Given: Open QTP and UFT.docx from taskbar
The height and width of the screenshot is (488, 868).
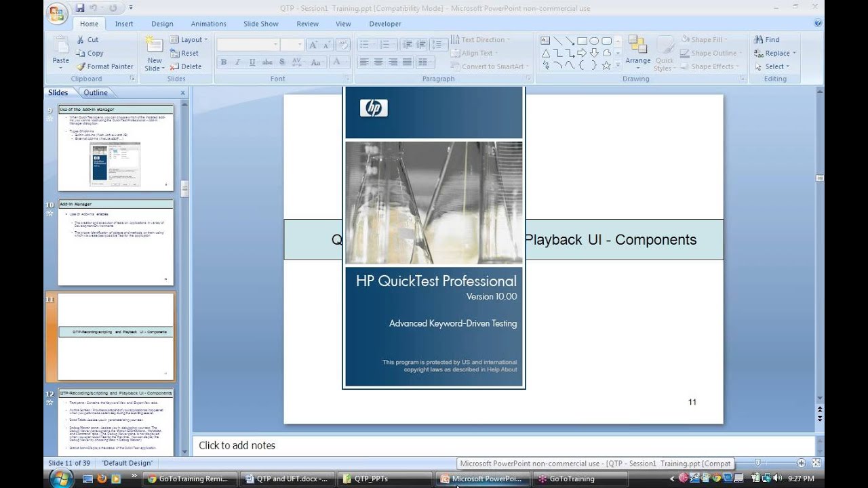Looking at the screenshot, I should pos(288,479).
